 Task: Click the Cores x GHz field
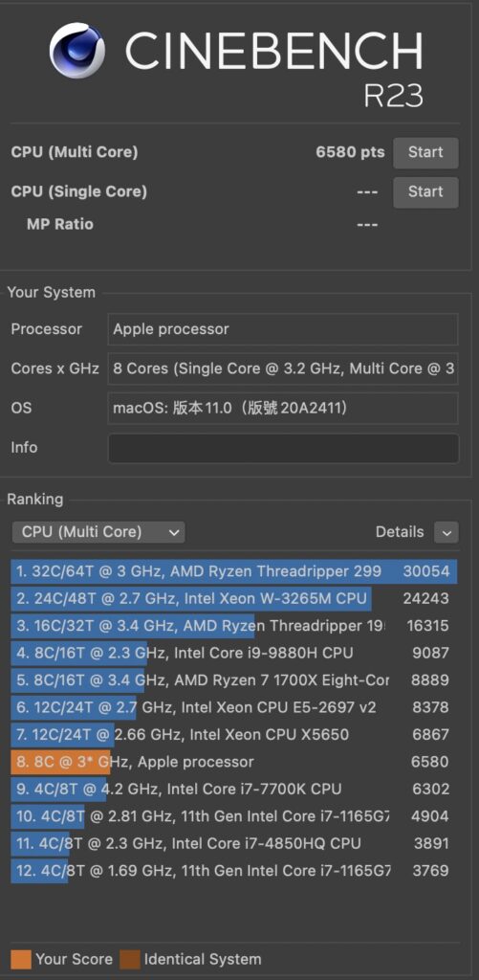284,368
